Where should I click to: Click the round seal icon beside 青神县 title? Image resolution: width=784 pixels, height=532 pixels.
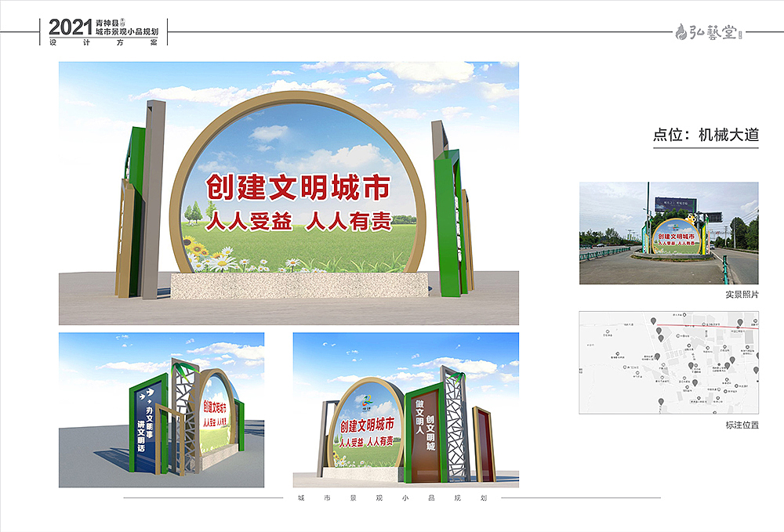coord(122,24)
